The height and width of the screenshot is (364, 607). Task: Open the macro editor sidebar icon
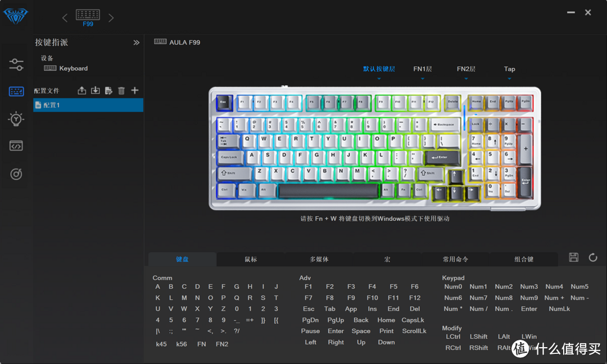[x=16, y=145]
